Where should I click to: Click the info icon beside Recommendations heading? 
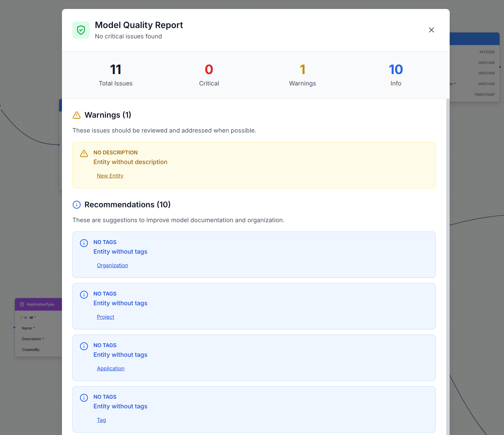pos(76,205)
